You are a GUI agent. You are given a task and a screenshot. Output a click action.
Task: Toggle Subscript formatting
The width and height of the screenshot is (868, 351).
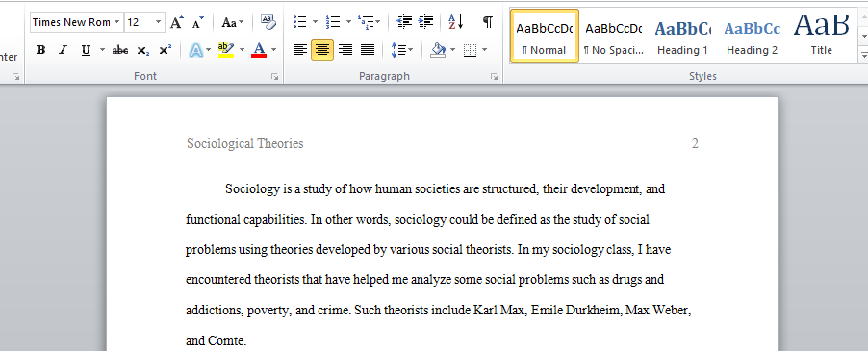[142, 50]
